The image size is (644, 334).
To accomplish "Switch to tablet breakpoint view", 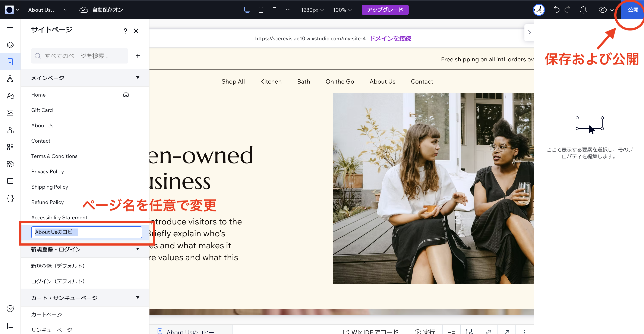I will tap(261, 10).
